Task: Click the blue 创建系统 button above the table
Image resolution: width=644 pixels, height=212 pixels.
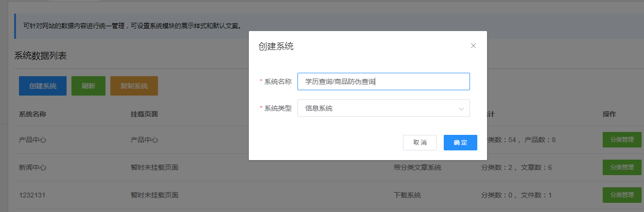Action: [43, 86]
